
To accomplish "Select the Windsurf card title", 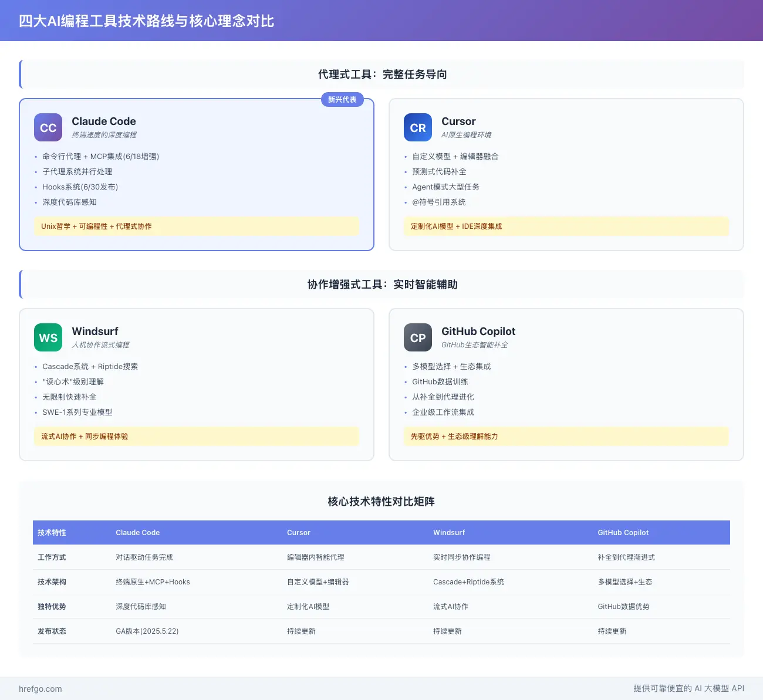I will [x=95, y=332].
